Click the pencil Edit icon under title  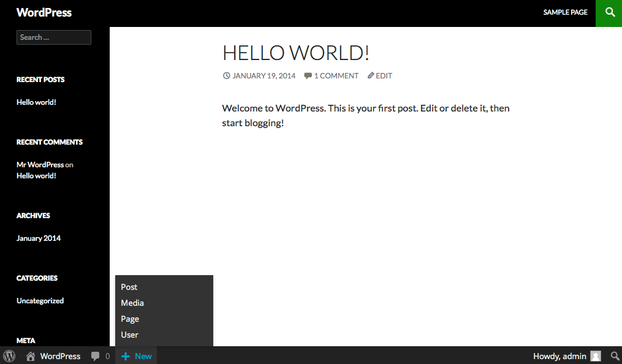(371, 76)
